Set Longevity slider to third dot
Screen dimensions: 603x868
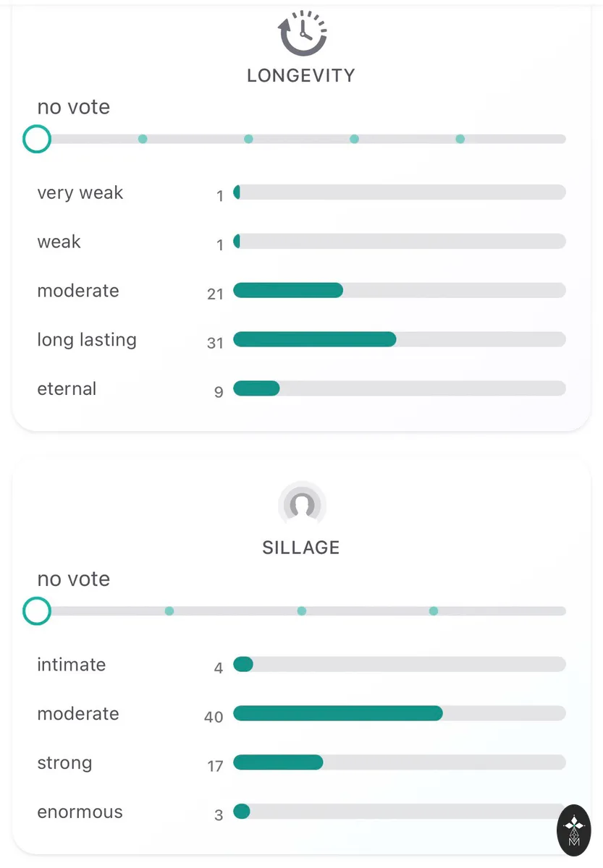(x=248, y=139)
